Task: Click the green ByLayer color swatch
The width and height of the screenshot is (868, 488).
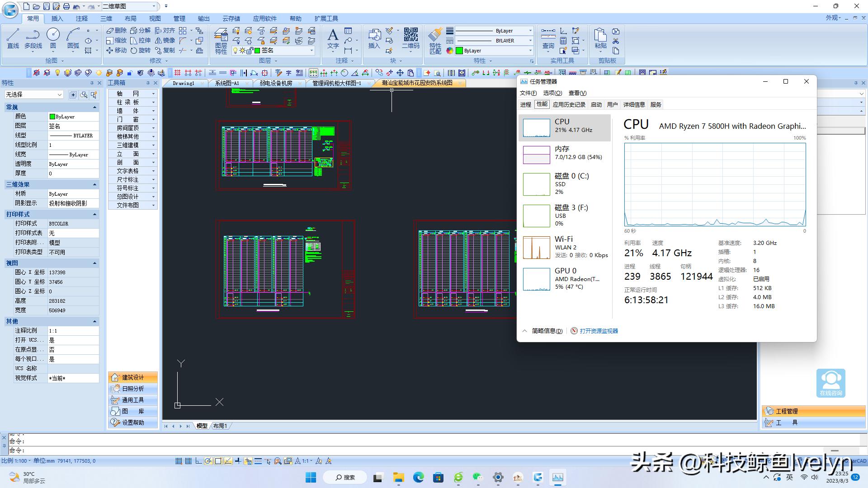Action: pyautogui.click(x=459, y=51)
